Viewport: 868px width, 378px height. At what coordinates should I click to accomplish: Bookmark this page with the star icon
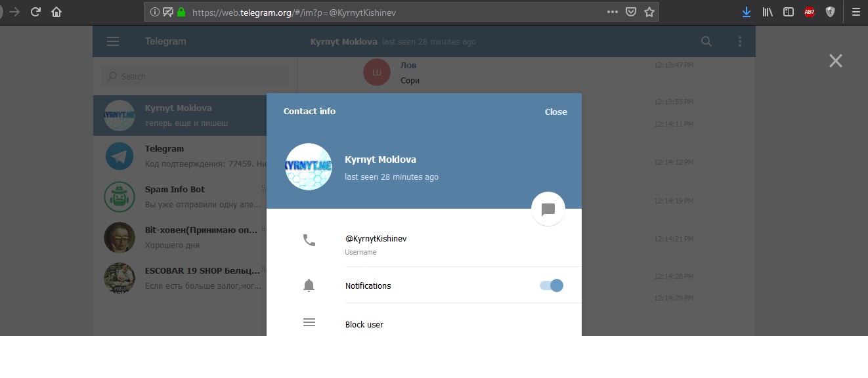tap(649, 12)
